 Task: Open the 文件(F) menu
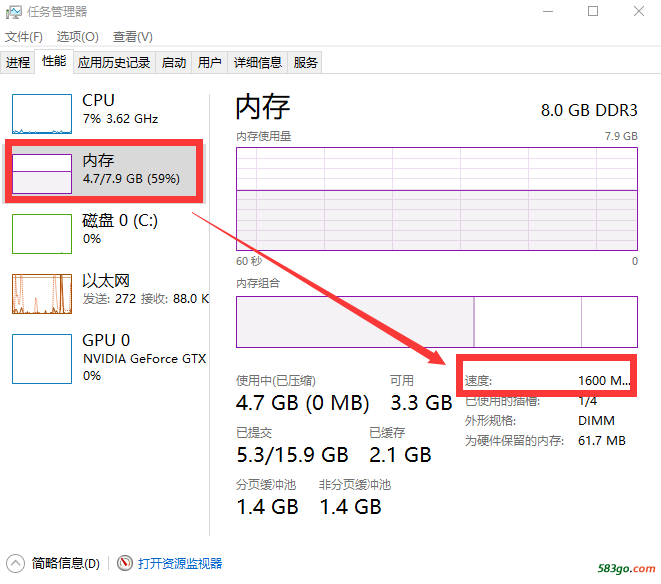(x=24, y=37)
